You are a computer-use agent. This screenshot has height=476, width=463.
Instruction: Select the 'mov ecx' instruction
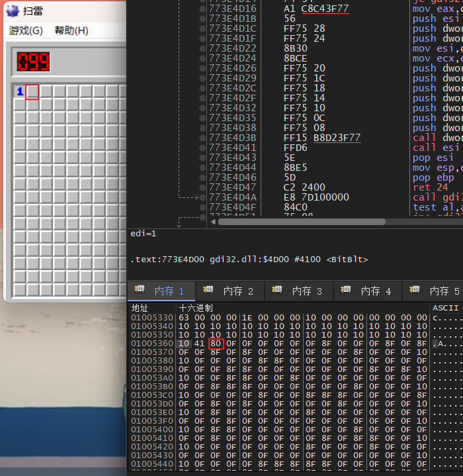pos(437,58)
